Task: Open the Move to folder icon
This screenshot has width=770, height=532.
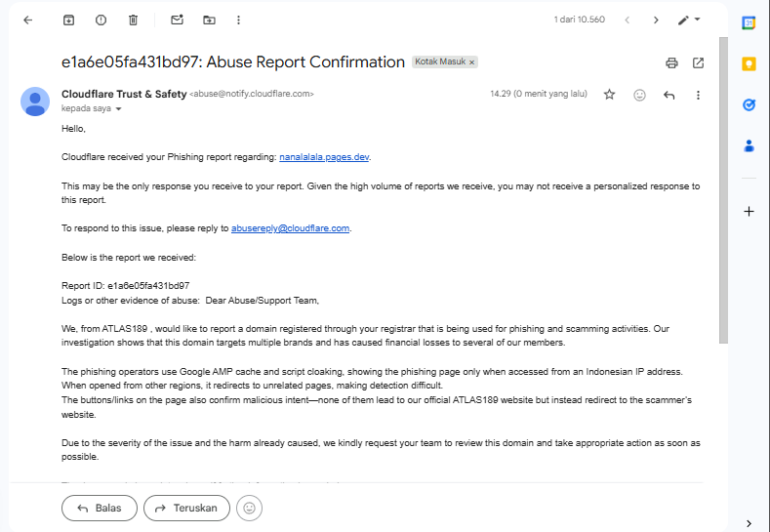Action: (x=209, y=20)
